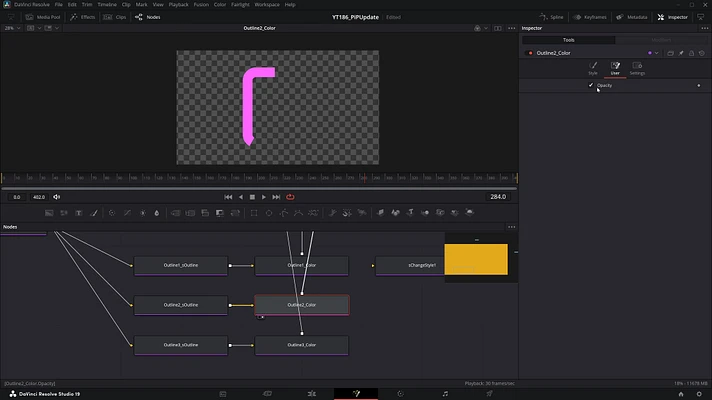Toggle loop playback button

pos(290,197)
